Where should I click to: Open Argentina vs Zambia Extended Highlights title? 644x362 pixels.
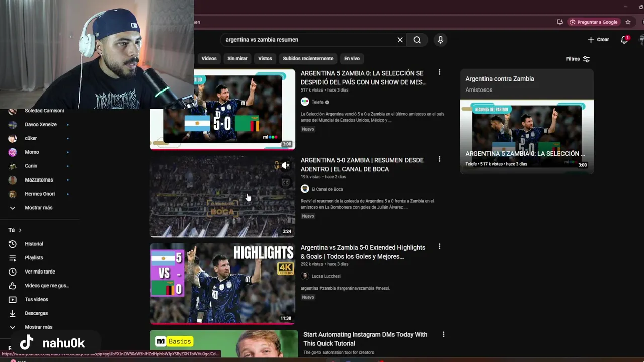[x=363, y=252]
